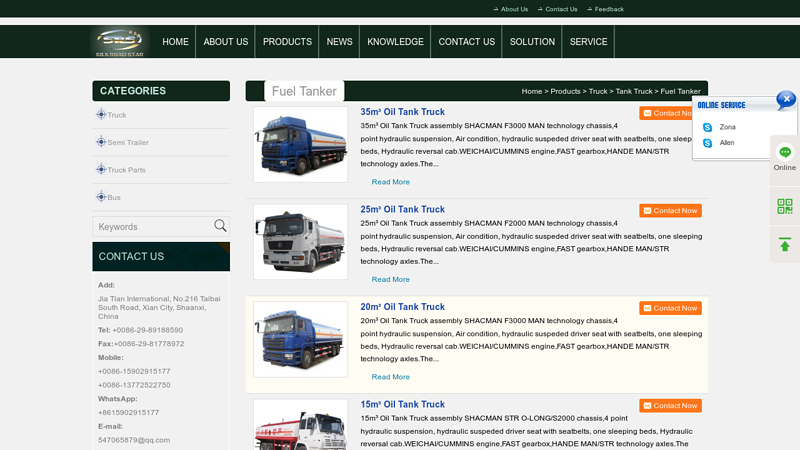Click mobile number +0086-15902915177
800x450 pixels.
(134, 371)
